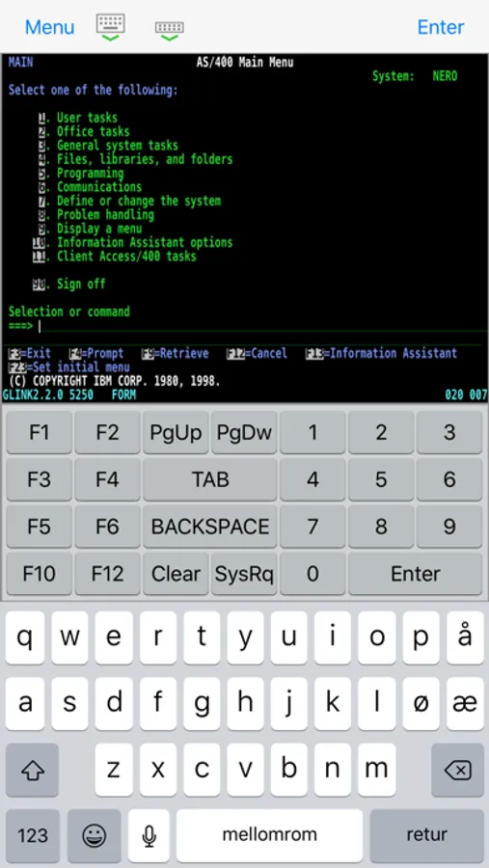Tap the SysRq key
This screenshot has width=489, height=868.
point(244,574)
